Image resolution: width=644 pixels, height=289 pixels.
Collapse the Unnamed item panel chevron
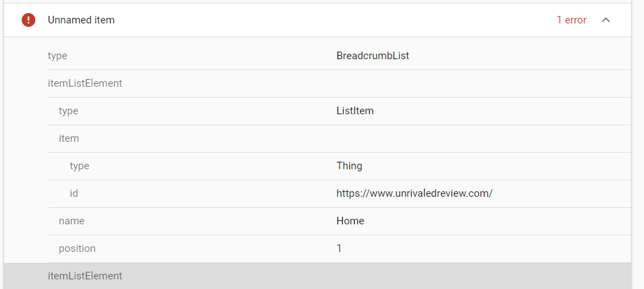click(606, 20)
